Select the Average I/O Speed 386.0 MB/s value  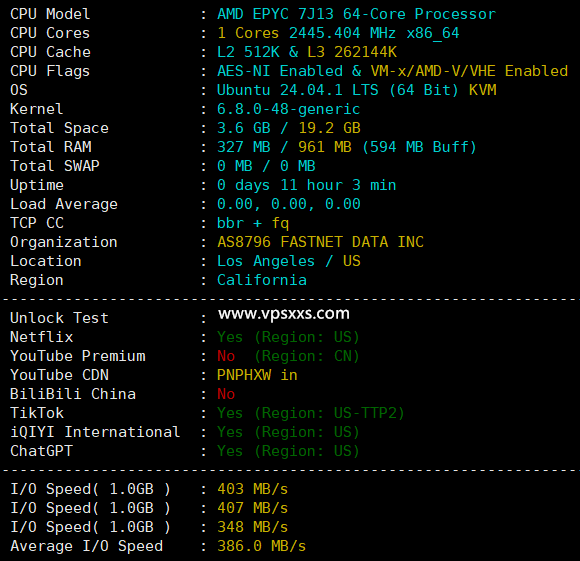click(x=262, y=546)
